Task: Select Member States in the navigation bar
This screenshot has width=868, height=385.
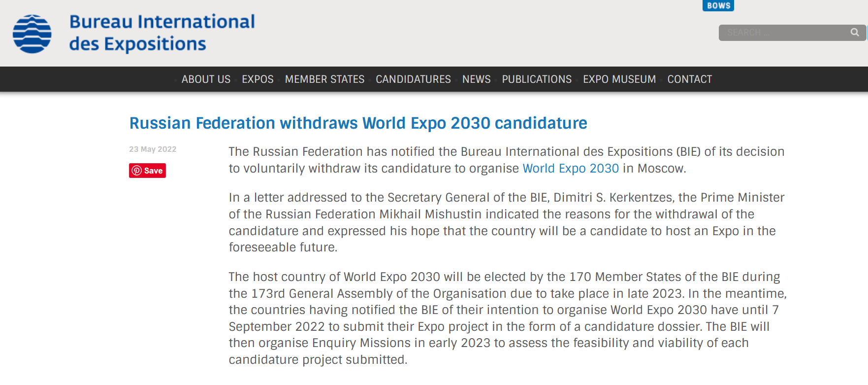Action: [x=324, y=79]
